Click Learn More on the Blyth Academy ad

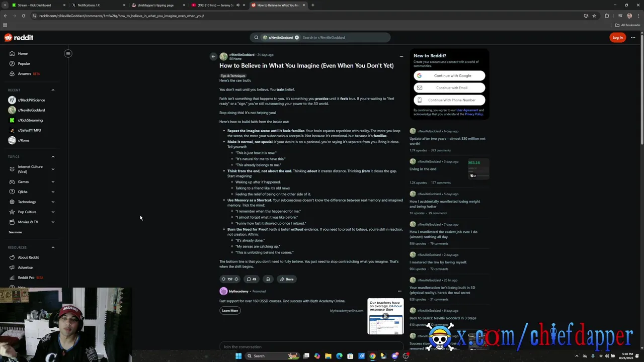(230, 311)
